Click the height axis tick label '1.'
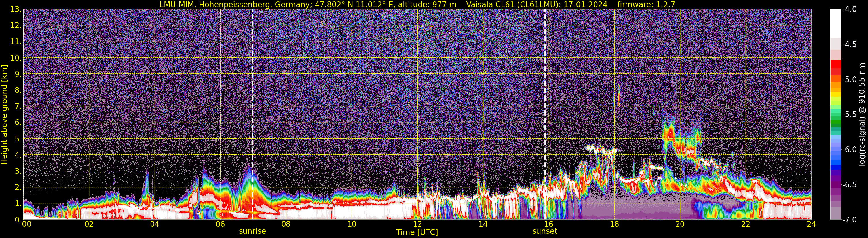Screen dimensions: 868x238 pos(18,204)
